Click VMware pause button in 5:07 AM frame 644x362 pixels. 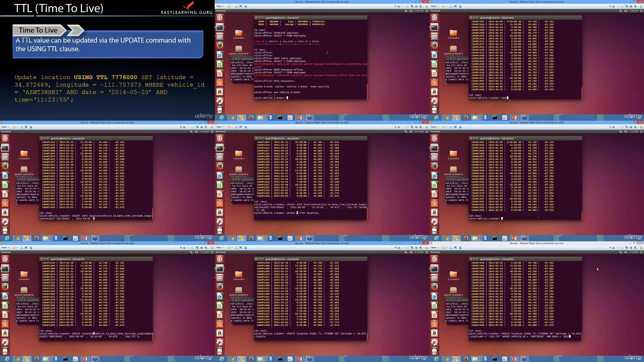(x=229, y=6)
